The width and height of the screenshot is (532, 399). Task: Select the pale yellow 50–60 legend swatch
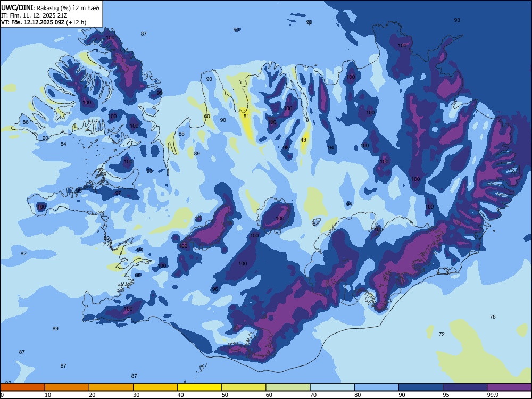(244, 387)
